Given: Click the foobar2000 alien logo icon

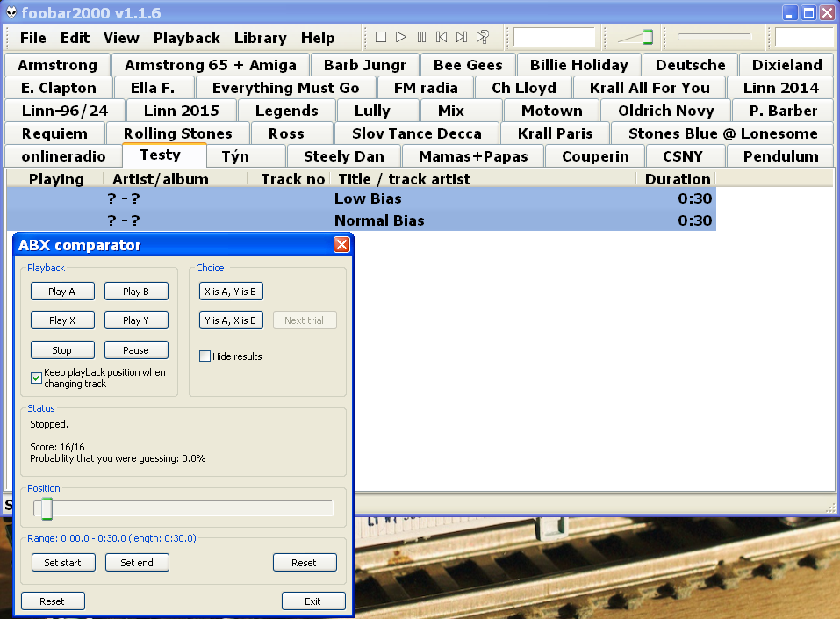Looking at the screenshot, I should coord(11,12).
